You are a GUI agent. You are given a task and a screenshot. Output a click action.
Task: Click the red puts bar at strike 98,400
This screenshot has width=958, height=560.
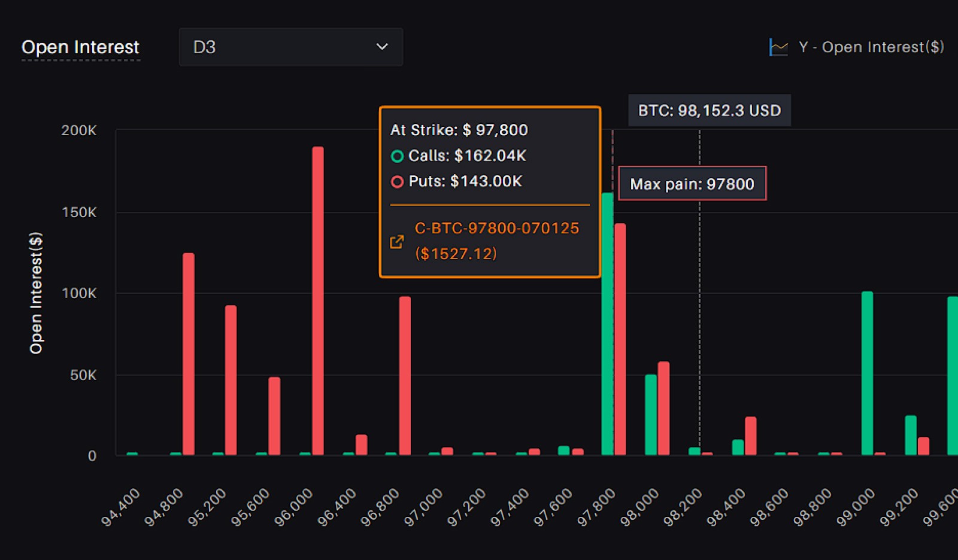(x=750, y=436)
